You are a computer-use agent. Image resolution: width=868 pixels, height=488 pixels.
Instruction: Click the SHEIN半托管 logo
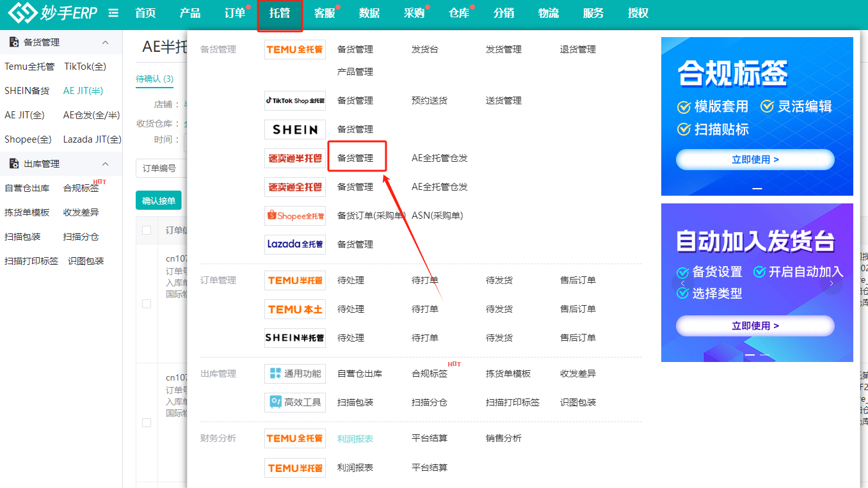pyautogui.click(x=295, y=338)
